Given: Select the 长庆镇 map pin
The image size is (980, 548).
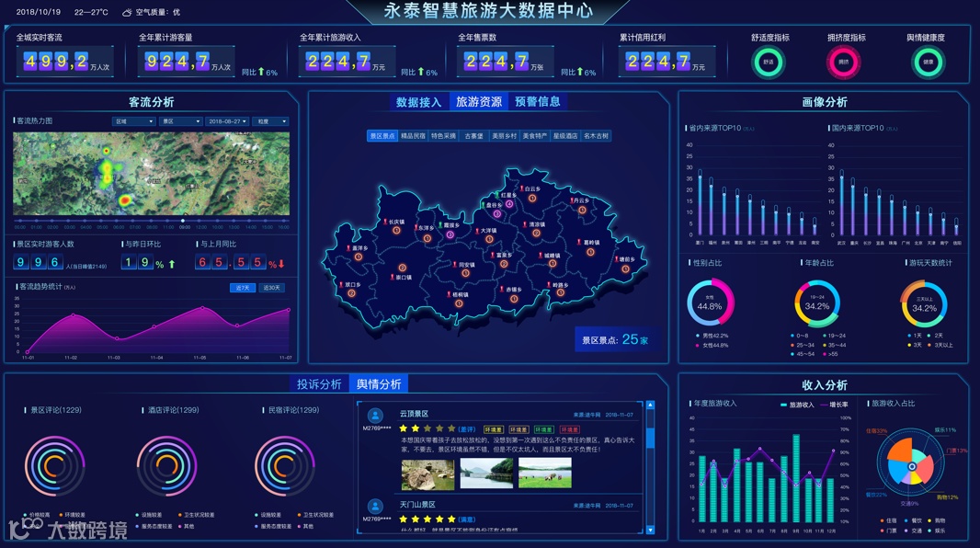Looking at the screenshot, I should click(385, 222).
